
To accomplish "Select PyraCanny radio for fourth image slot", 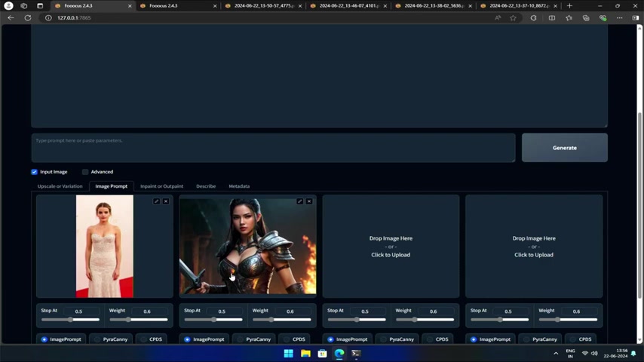I will pos(526,339).
